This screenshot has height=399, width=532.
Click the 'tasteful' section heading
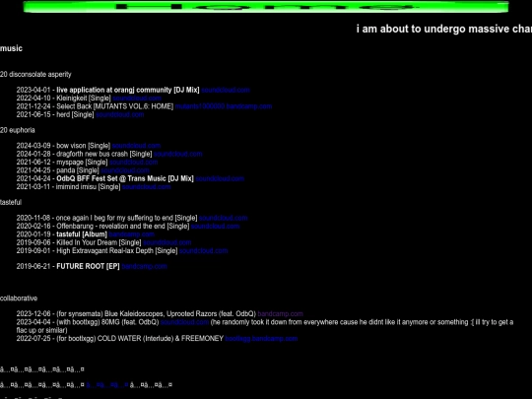point(11,203)
